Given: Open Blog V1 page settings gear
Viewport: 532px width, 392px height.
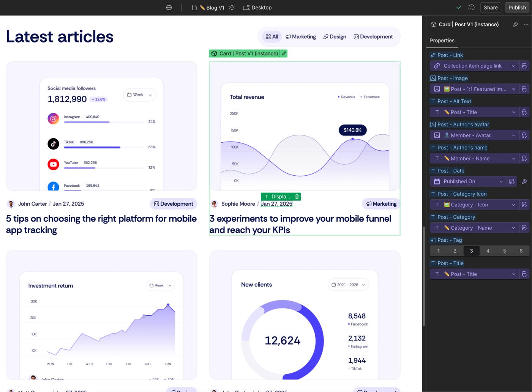Looking at the screenshot, I should click(x=232, y=7).
